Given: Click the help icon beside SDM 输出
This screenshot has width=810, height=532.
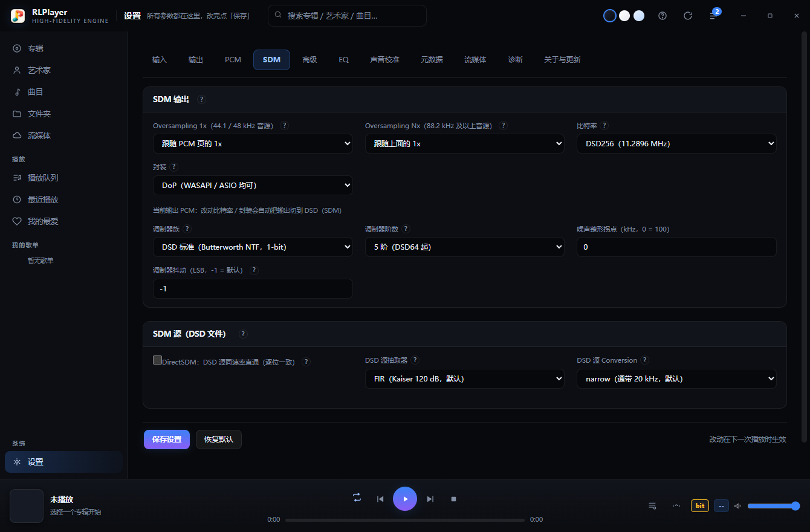Looking at the screenshot, I should [x=201, y=99].
